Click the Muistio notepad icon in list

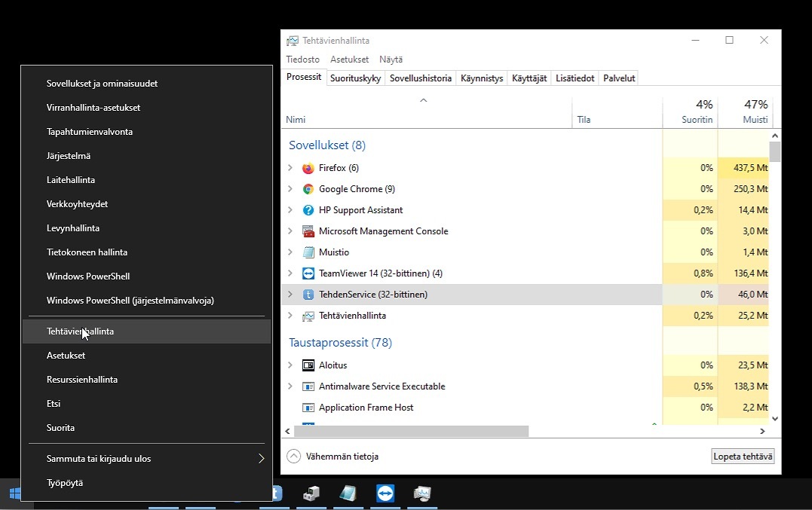point(308,252)
